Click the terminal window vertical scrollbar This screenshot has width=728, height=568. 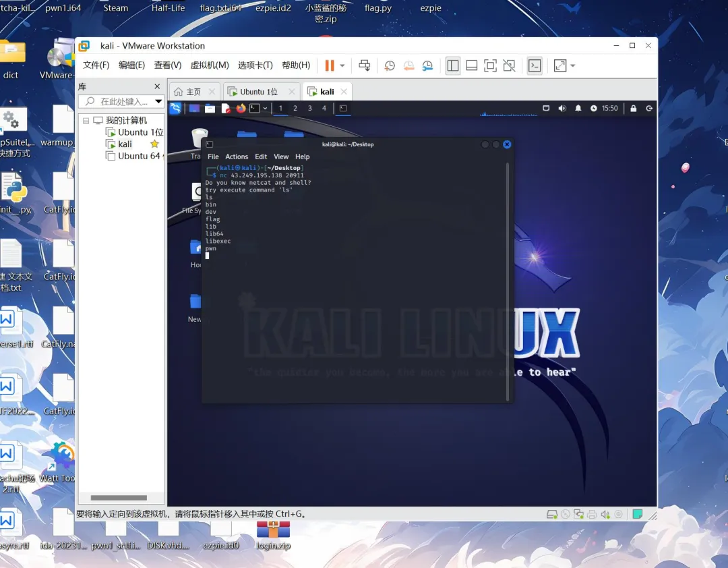click(x=508, y=282)
